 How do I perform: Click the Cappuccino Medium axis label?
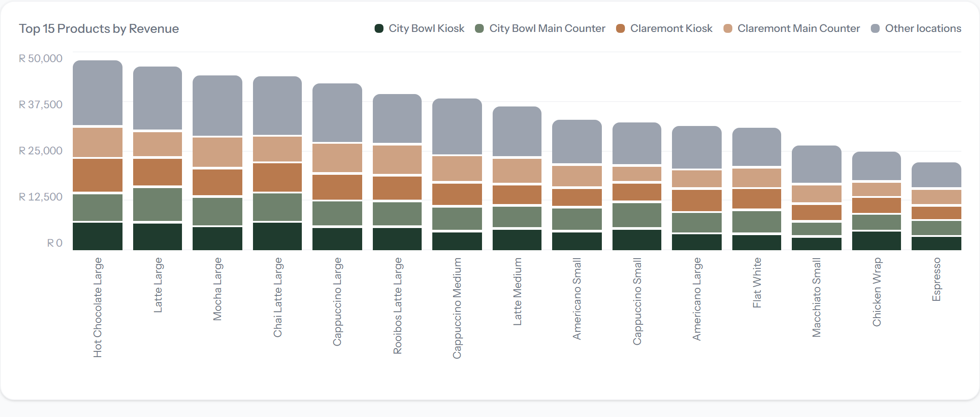click(457, 308)
